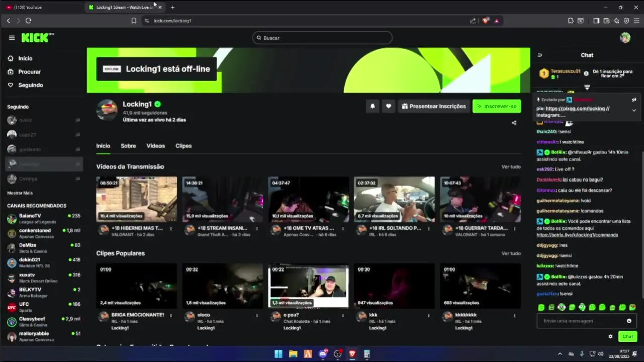Open options for +18 HIBERNEI video
Screen dimensions: 644x362
point(171,228)
